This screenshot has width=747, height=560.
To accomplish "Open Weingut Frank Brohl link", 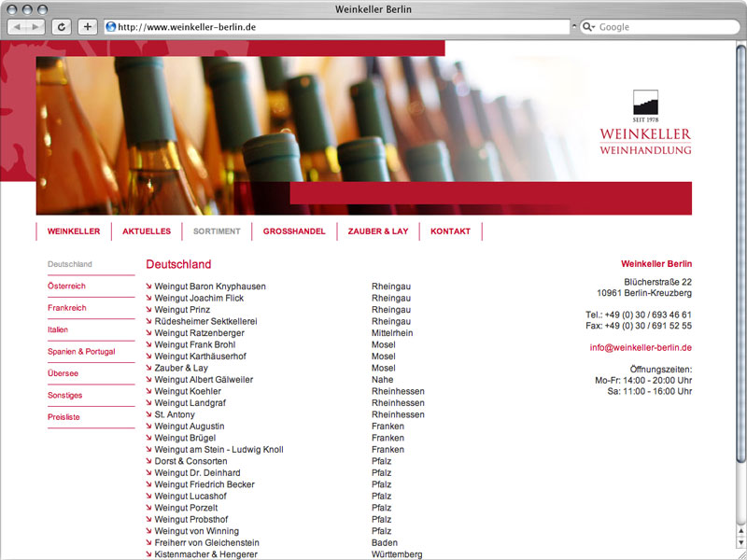I will tap(195, 344).
